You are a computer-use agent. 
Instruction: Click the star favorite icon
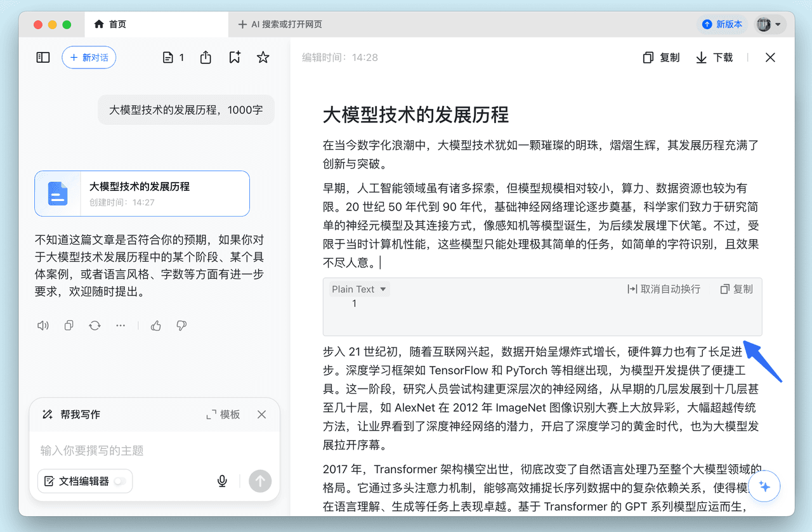coord(263,58)
